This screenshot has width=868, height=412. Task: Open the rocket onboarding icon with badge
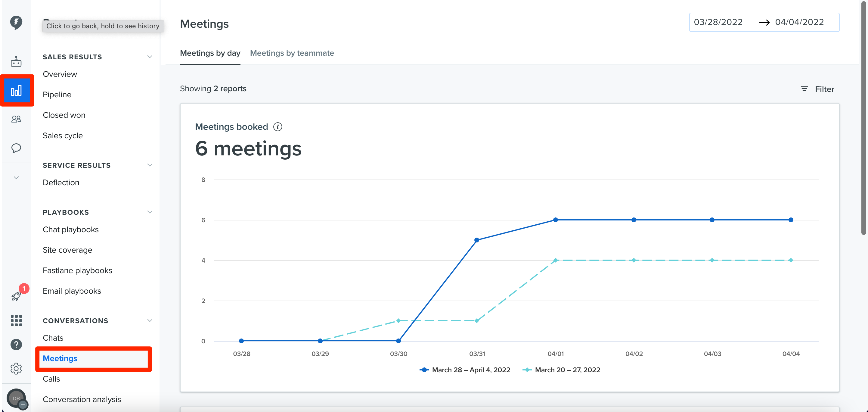[x=16, y=296]
